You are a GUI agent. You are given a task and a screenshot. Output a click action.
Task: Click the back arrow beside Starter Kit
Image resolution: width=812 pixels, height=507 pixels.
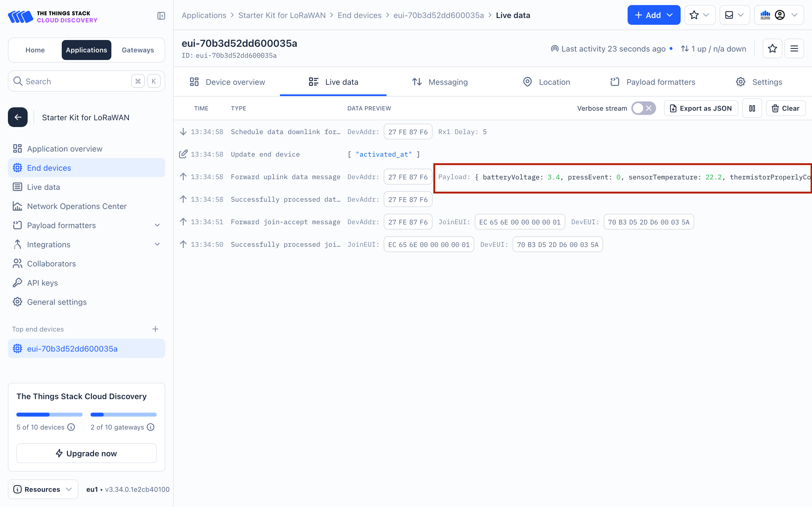[18, 117]
